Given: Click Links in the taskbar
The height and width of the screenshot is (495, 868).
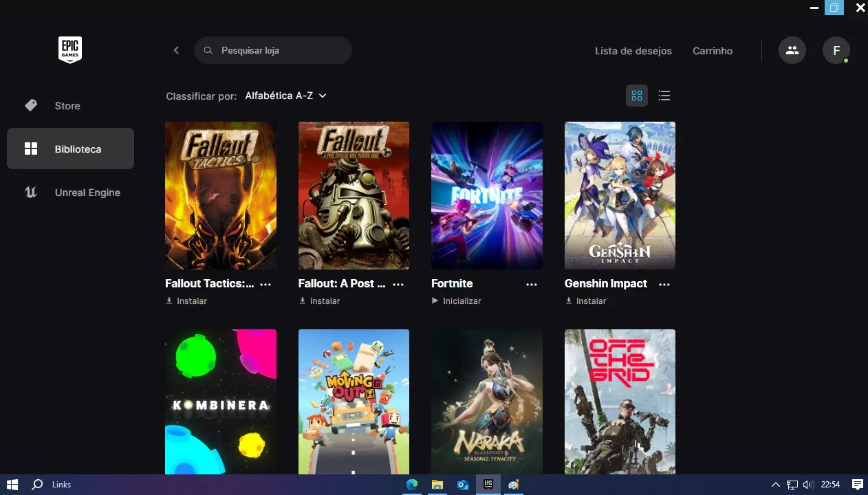Looking at the screenshot, I should coord(61,485).
